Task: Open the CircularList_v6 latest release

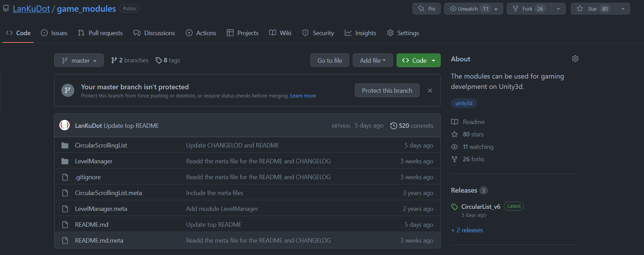Action: tap(481, 206)
